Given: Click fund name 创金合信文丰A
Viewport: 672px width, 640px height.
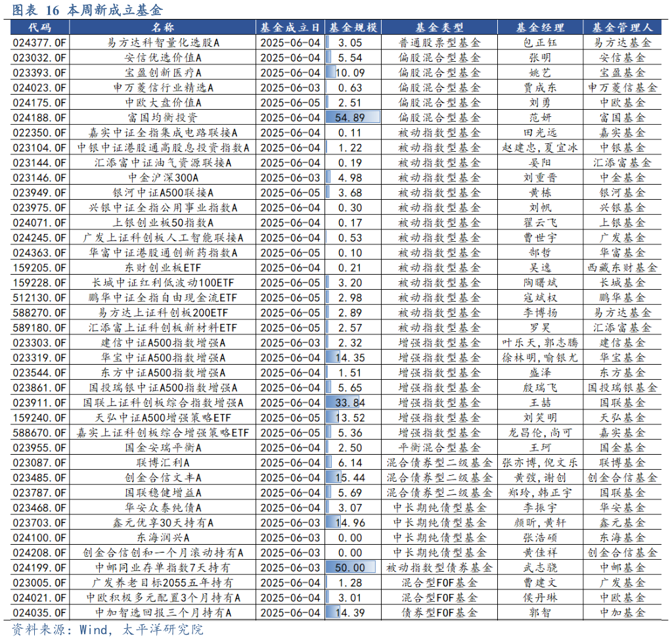Looking at the screenshot, I should (x=163, y=478).
